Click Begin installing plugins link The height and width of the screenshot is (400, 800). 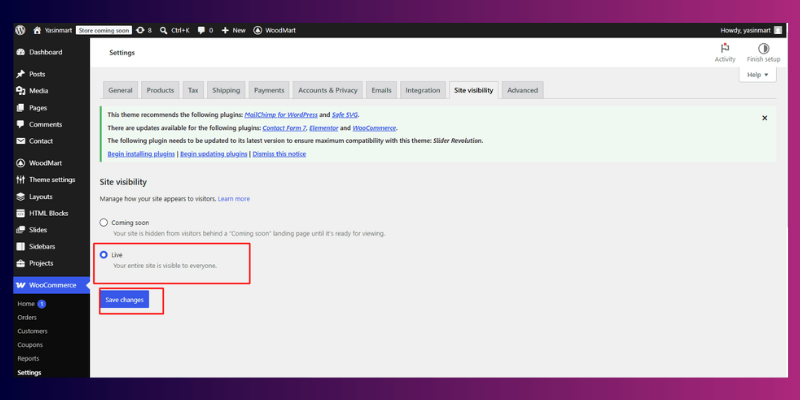(x=141, y=154)
